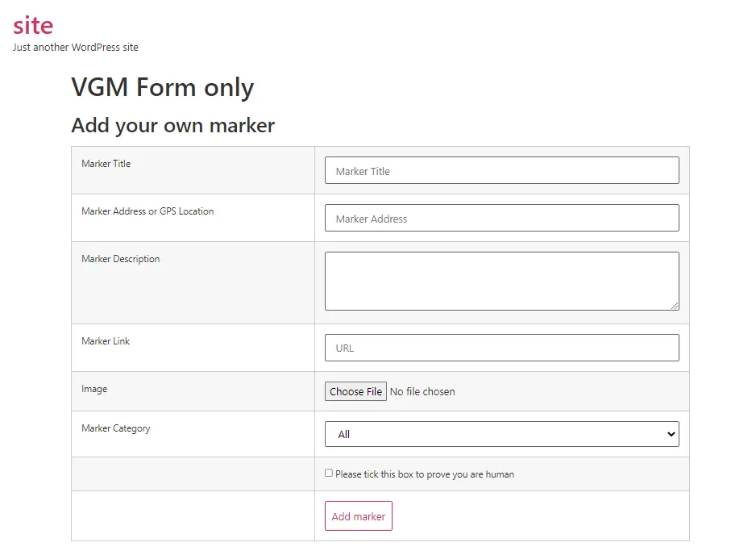Click the pink "site" logo link

[32, 25]
